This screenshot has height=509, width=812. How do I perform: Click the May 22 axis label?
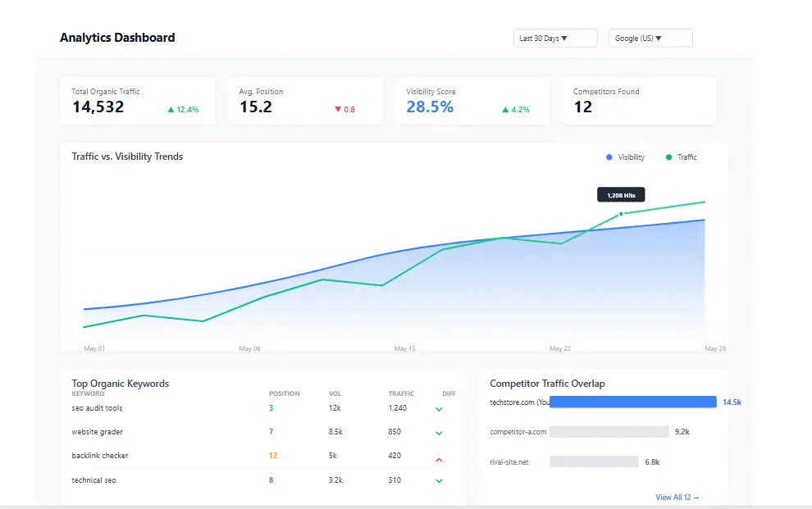click(x=560, y=348)
